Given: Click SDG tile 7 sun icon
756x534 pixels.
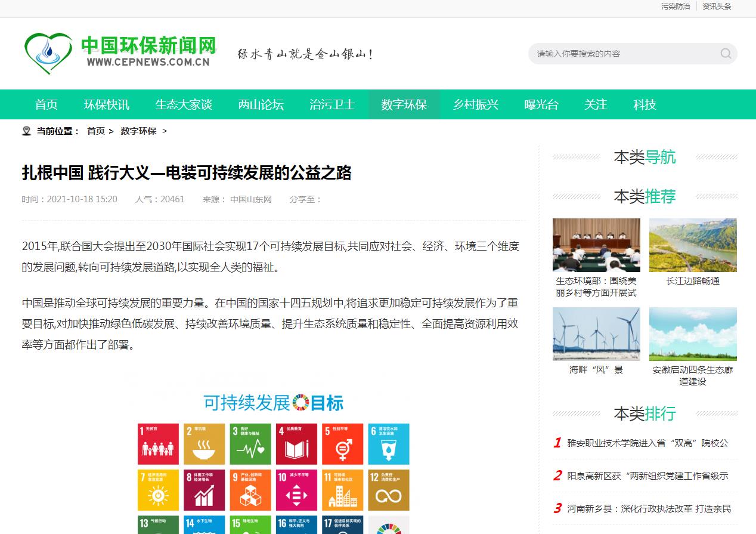Looking at the screenshot, I should [x=158, y=495].
